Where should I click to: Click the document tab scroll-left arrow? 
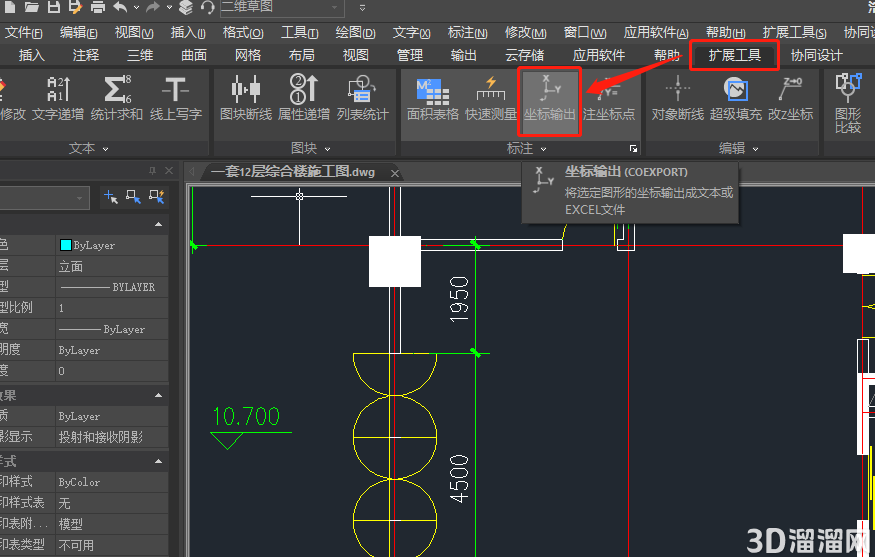[191, 172]
